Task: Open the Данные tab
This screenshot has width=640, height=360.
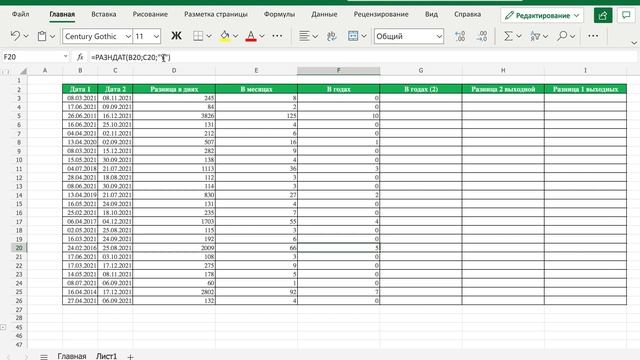Action: 324,14
